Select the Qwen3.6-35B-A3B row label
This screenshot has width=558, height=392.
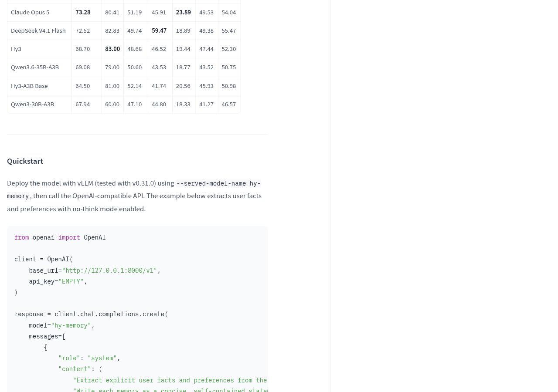(x=35, y=67)
